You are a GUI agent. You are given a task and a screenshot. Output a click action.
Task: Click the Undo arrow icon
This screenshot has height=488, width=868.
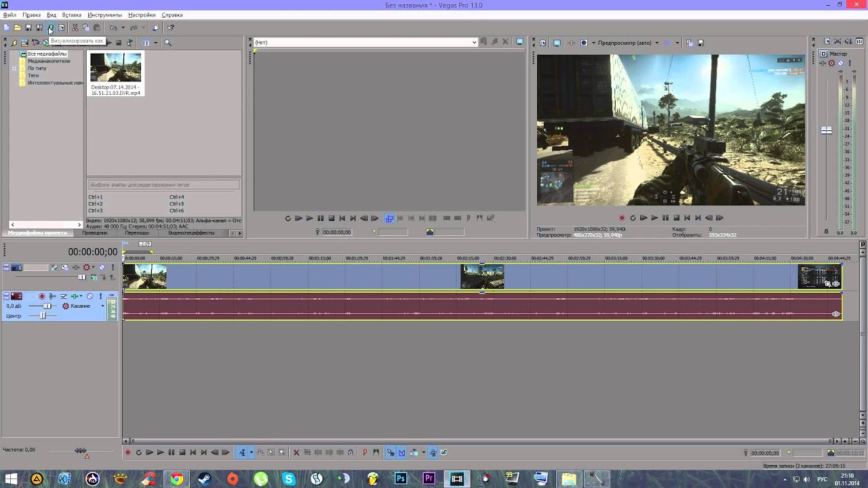point(114,28)
